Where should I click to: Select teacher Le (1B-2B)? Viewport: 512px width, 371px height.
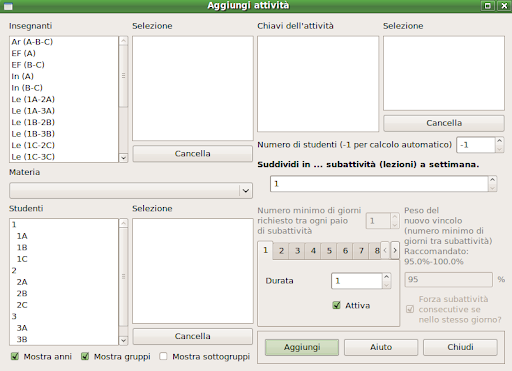click(64, 122)
